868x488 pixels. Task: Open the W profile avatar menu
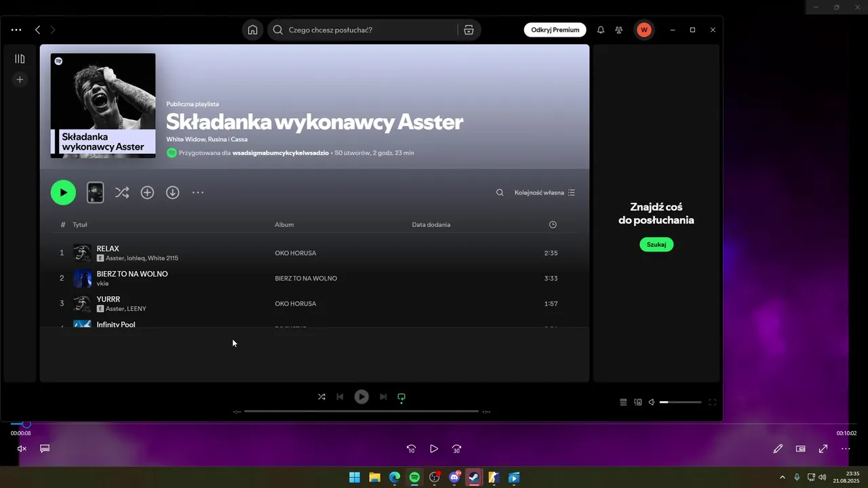tap(644, 30)
